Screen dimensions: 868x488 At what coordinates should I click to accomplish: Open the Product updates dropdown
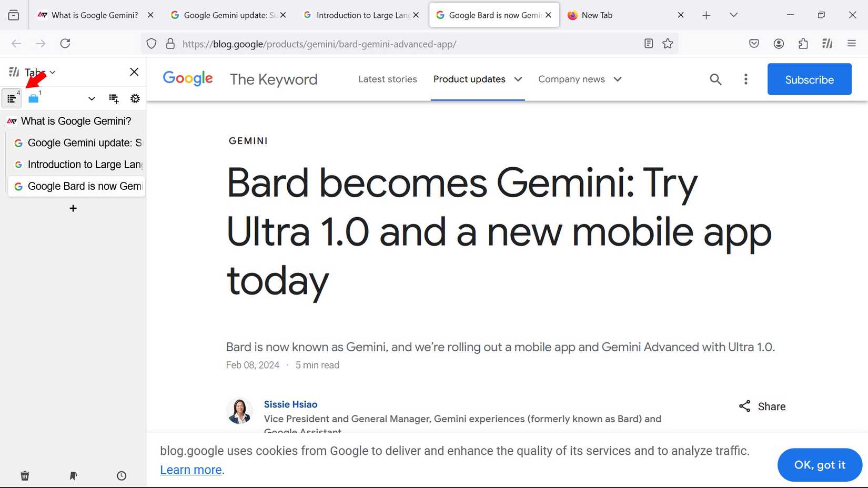point(477,79)
